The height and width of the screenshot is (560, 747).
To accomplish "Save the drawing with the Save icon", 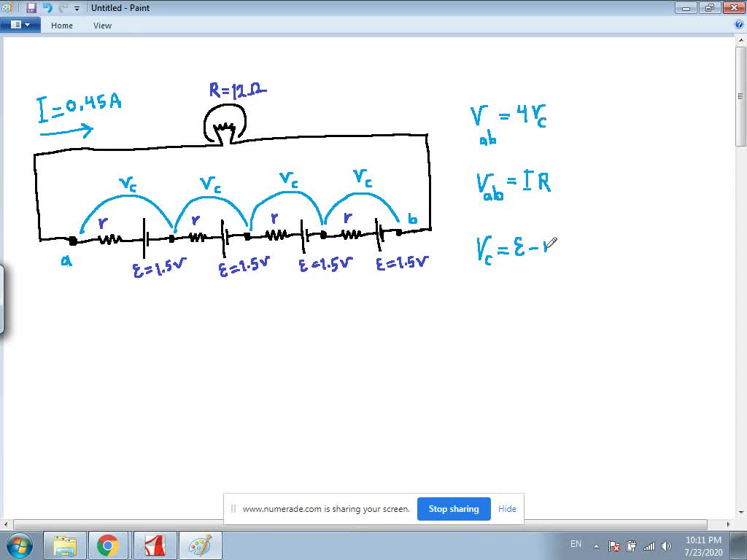I will click(30, 7).
